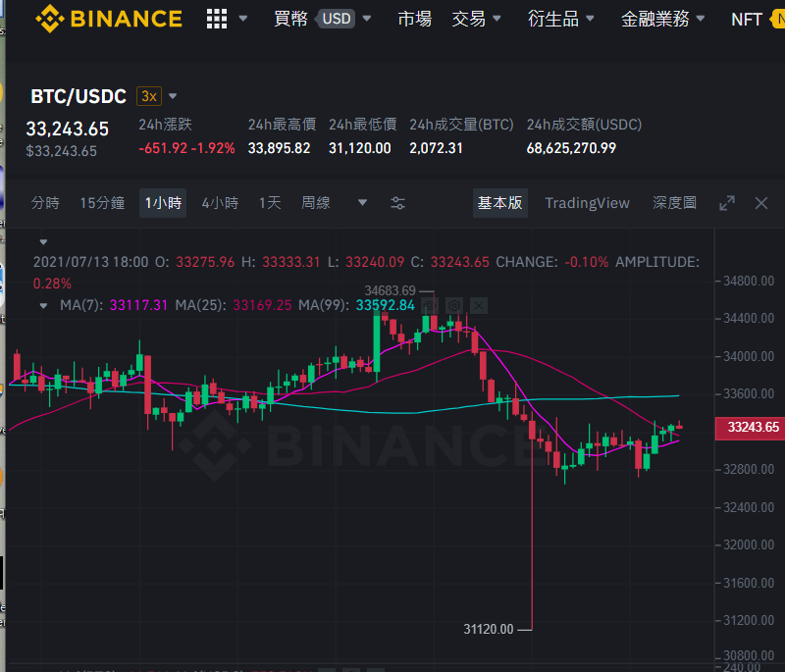Switch chart to 分時 time view
Screen dimensions: 785x672
click(x=45, y=203)
